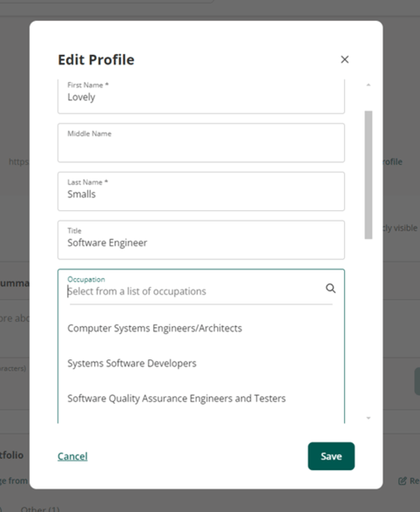This screenshot has height=512, width=420.
Task: Click the Title field with Software Engineer
Action: 201,240
